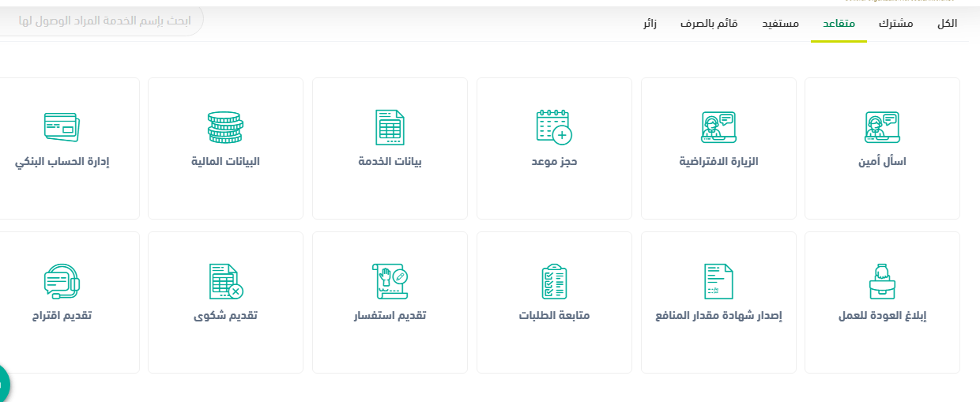Click تقديم استفسار scroll icon

pyautogui.click(x=390, y=282)
